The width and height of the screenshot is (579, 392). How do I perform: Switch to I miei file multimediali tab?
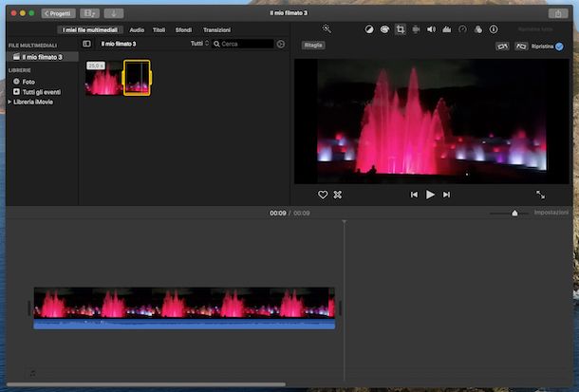tap(90, 30)
